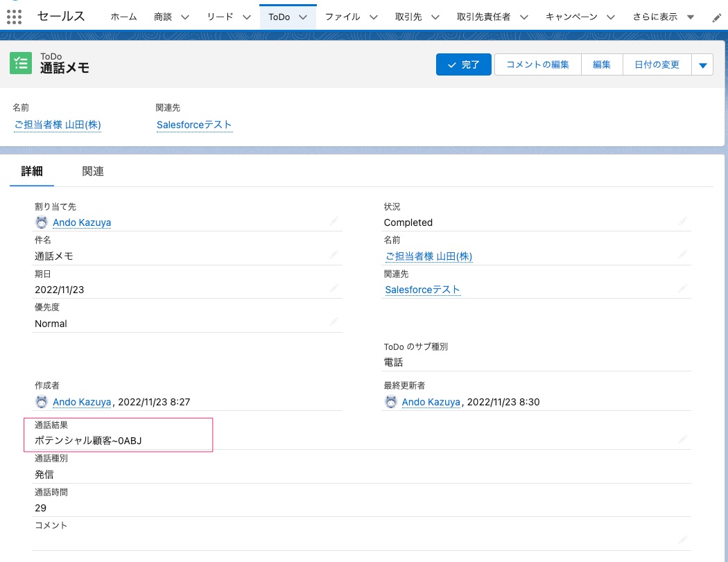Click the コメントの編集 button
This screenshot has width=728, height=562.
537,64
